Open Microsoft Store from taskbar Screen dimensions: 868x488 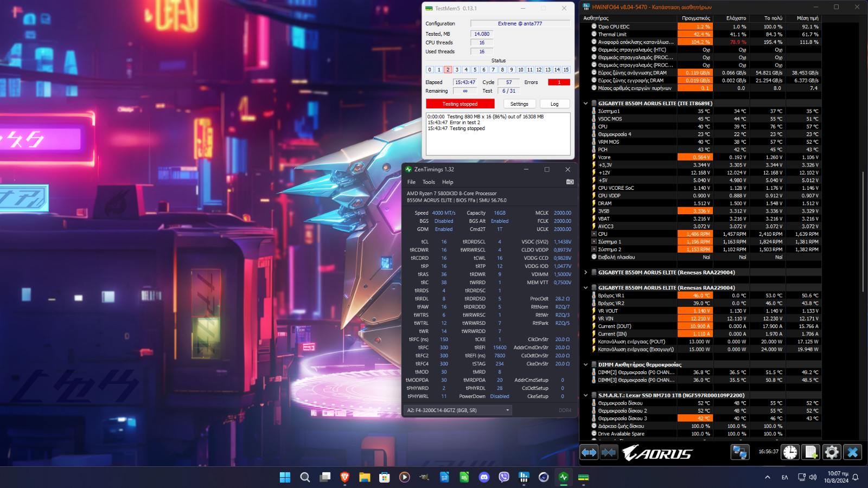point(385,477)
